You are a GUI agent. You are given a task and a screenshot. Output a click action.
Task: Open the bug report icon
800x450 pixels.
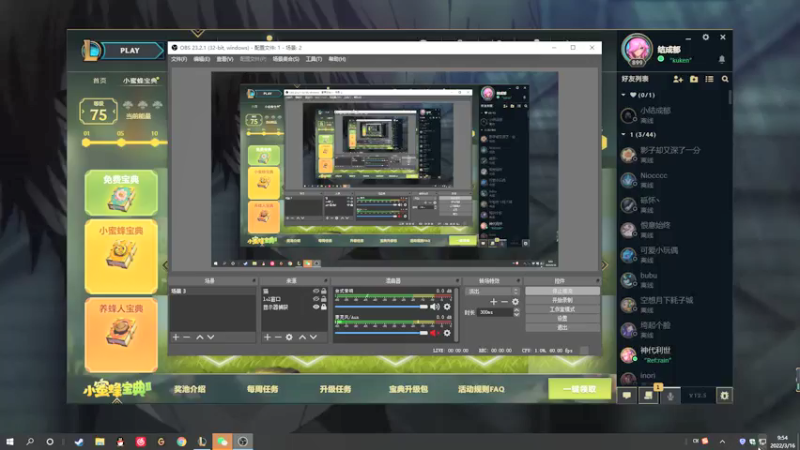[724, 395]
